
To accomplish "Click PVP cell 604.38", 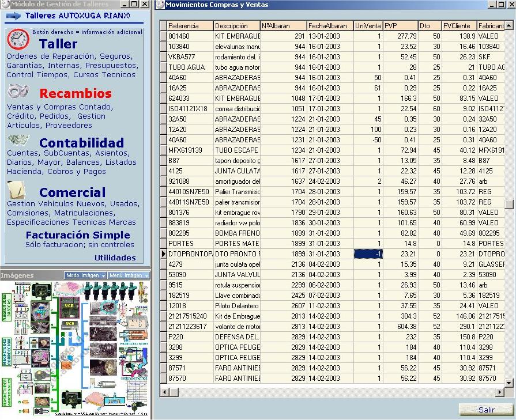I will (x=401, y=327).
